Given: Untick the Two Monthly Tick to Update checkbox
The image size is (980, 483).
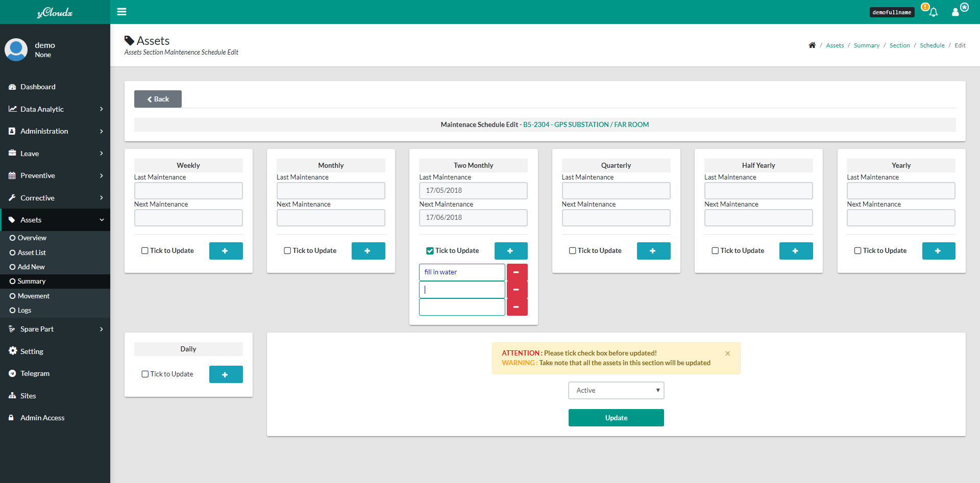Looking at the screenshot, I should pyautogui.click(x=430, y=251).
